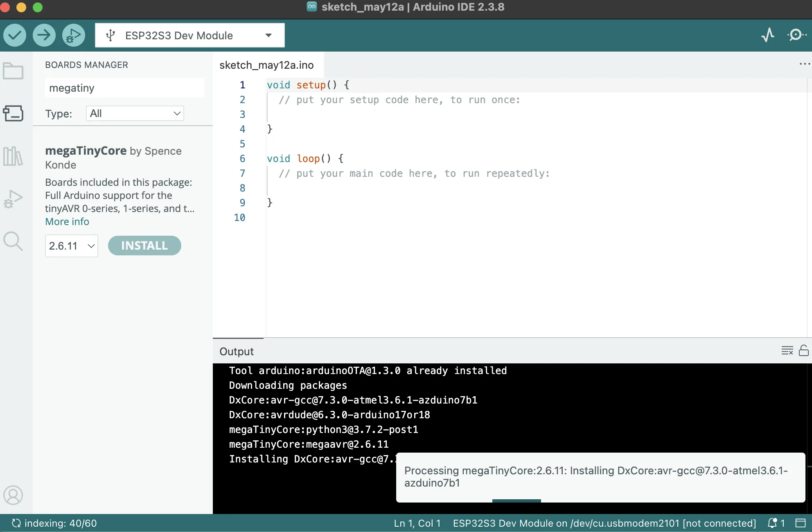Viewport: 812px width, 532px height.
Task: Click the window title 'sketch_may12a | Arduino IDE 2.3.8'
Action: pos(413,7)
